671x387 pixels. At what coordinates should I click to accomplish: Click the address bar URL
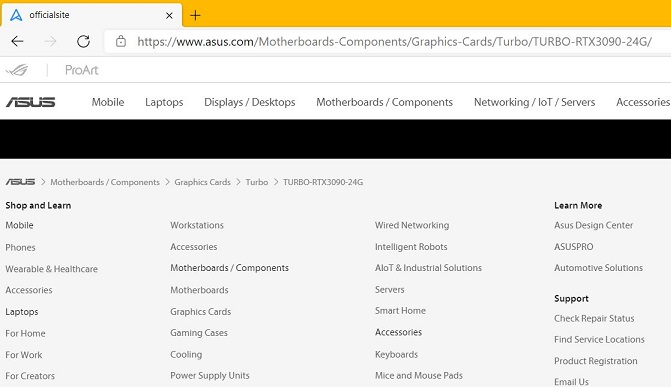pos(394,42)
